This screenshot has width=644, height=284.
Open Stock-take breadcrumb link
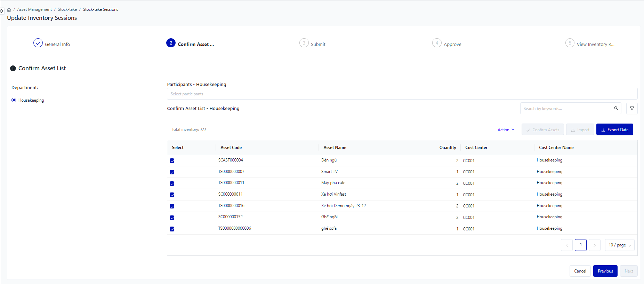click(67, 9)
